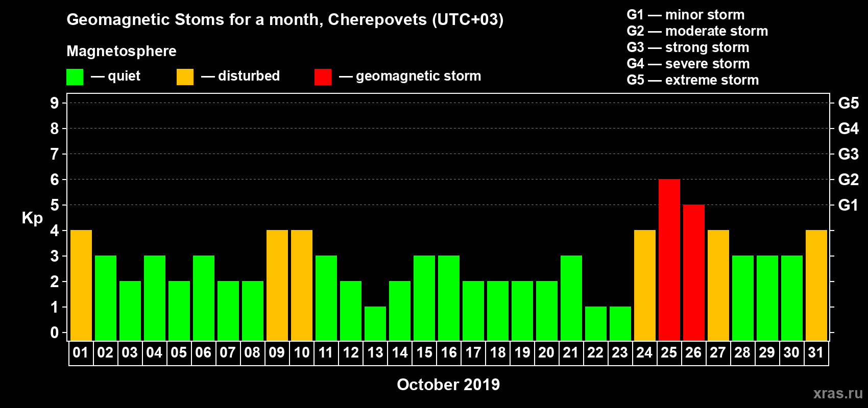The width and height of the screenshot is (868, 408).
Task: Click the date label 20
Action: point(546,353)
